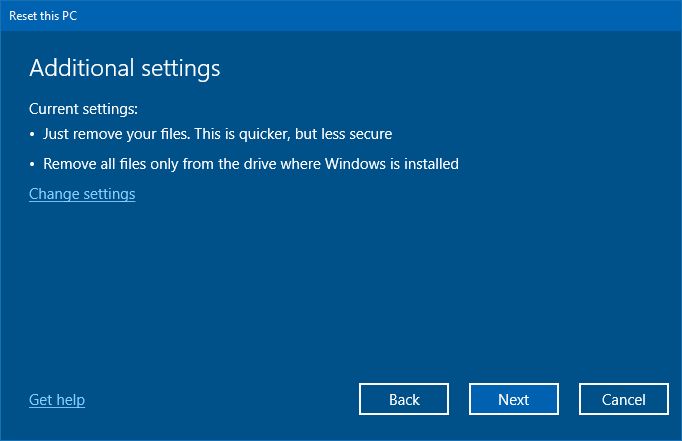Select the 'Additional settings' heading
682x441 pixels.
click(x=125, y=69)
